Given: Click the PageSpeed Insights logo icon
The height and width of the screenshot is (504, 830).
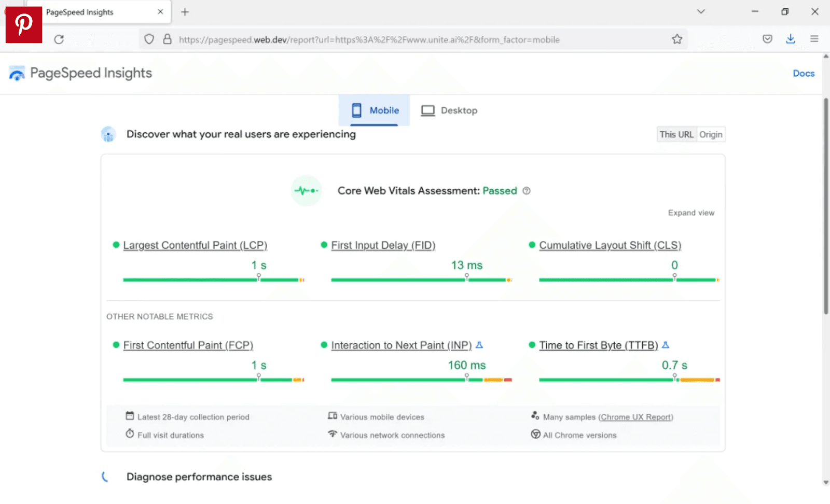Looking at the screenshot, I should click(x=17, y=74).
